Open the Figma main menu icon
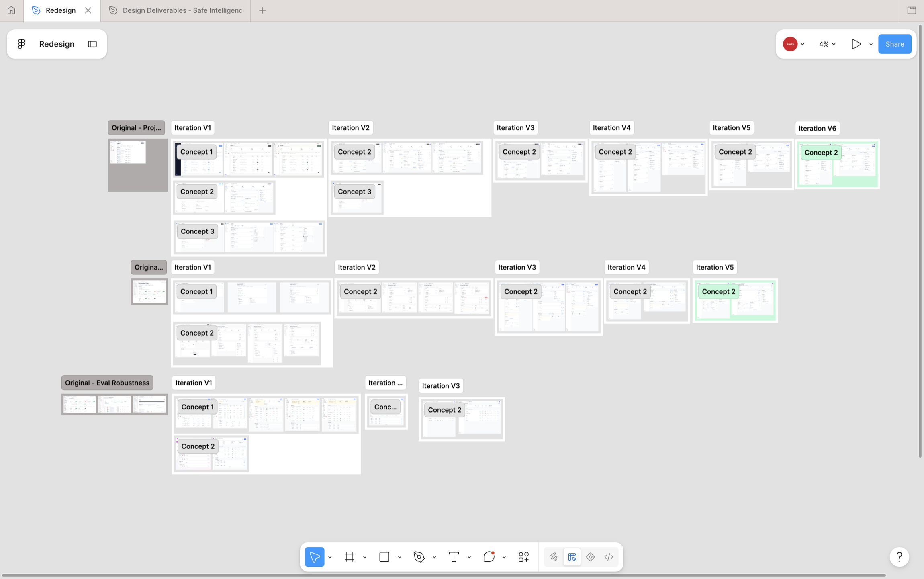Screen dimensions: 924x579 (x=21, y=44)
